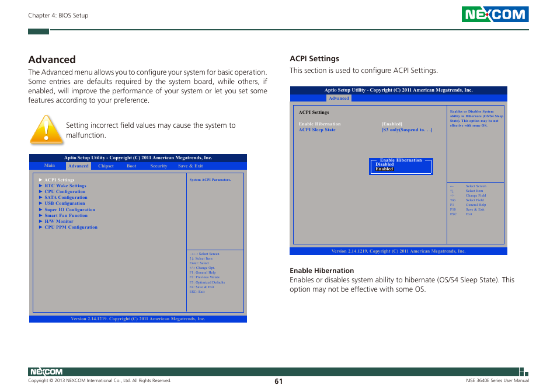Expand the H/W Monitor arrow
557x392 pixels.
[x=40, y=221]
